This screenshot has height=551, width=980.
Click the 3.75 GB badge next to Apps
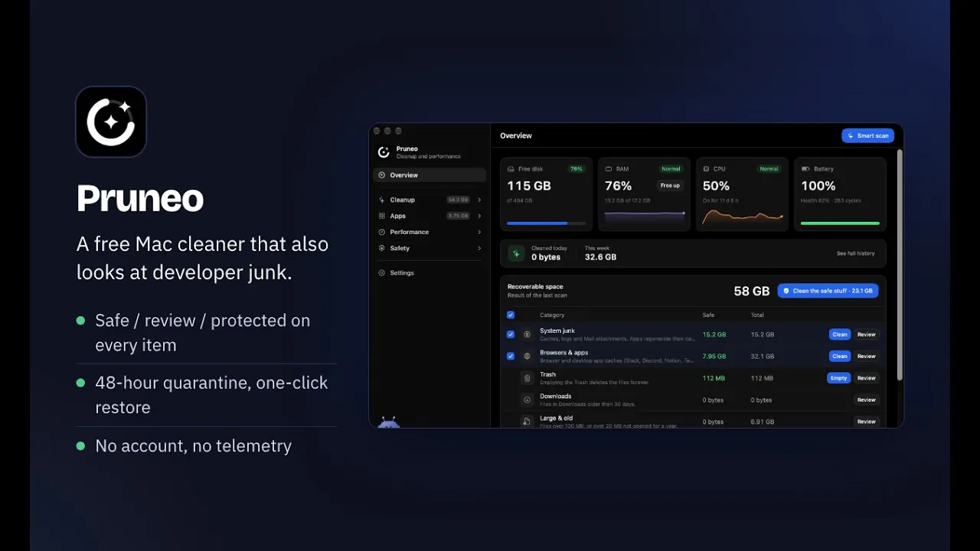(x=458, y=216)
